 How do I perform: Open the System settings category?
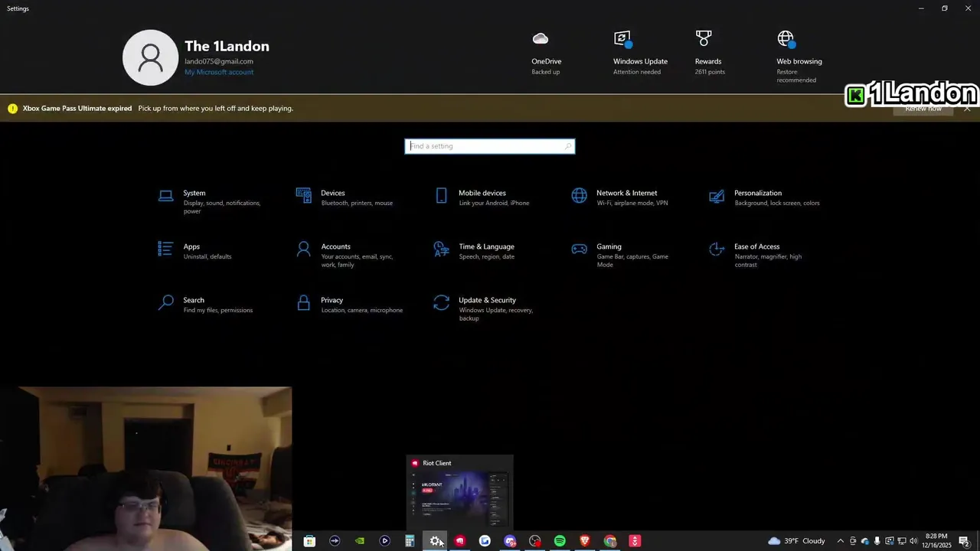click(211, 201)
